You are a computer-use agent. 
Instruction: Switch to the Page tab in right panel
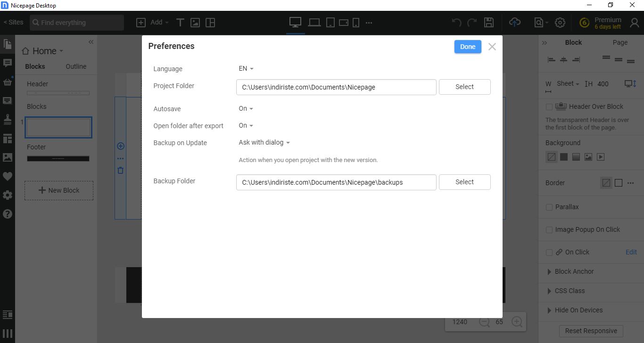pos(620,42)
